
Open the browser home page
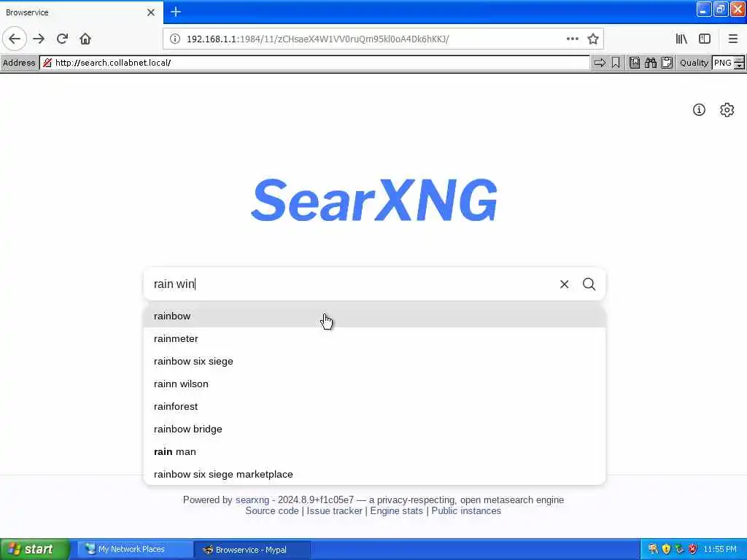(85, 39)
